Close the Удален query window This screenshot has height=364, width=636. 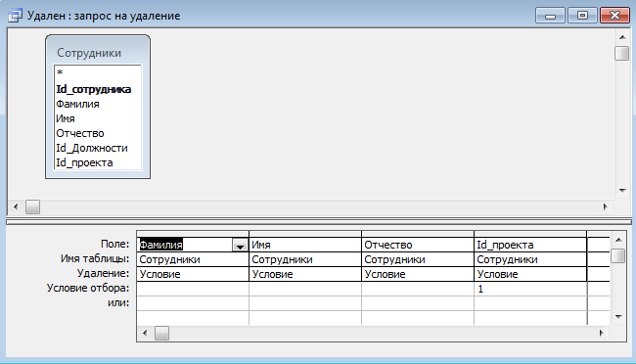pyautogui.click(x=614, y=16)
